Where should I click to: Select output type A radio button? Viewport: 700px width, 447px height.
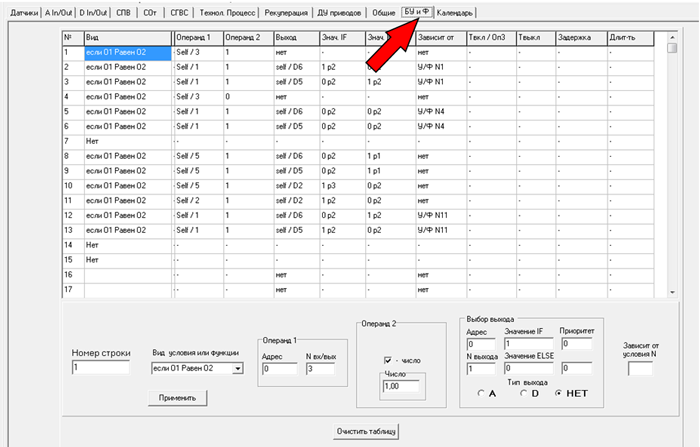[x=482, y=392]
